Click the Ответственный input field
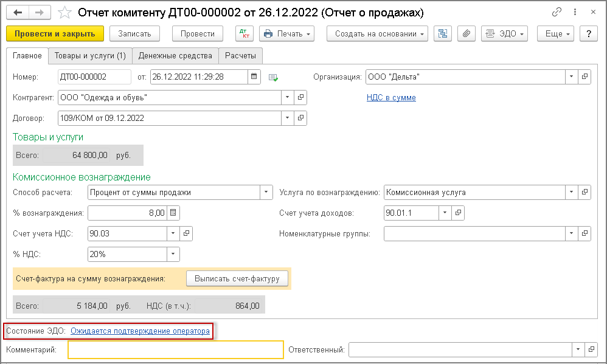Screen dimensions: 607x364 (460, 349)
